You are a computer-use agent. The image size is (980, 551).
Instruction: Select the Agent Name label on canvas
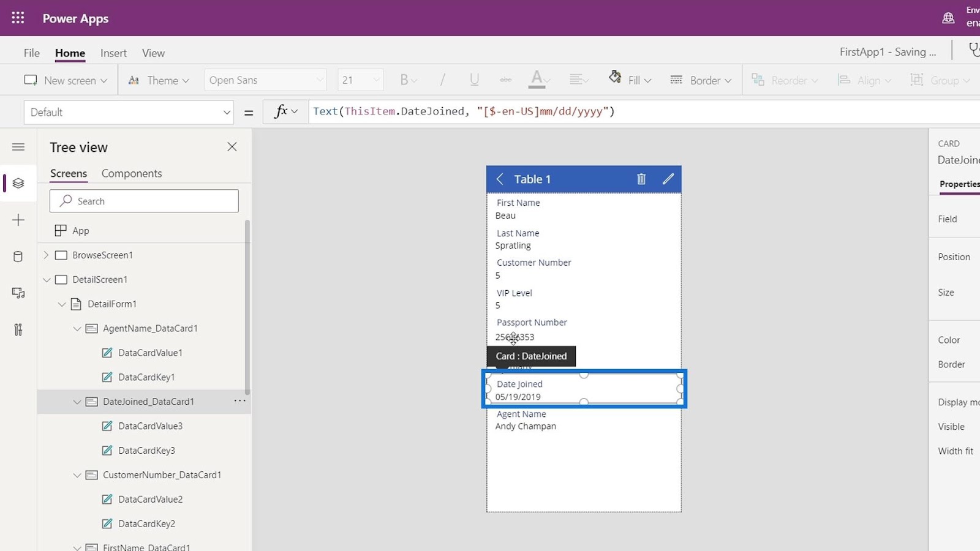pyautogui.click(x=521, y=414)
